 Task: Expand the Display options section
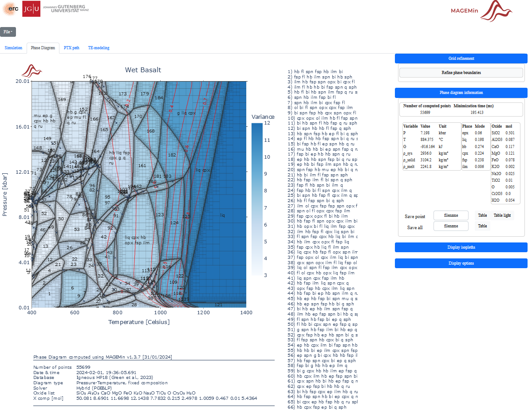461,263
